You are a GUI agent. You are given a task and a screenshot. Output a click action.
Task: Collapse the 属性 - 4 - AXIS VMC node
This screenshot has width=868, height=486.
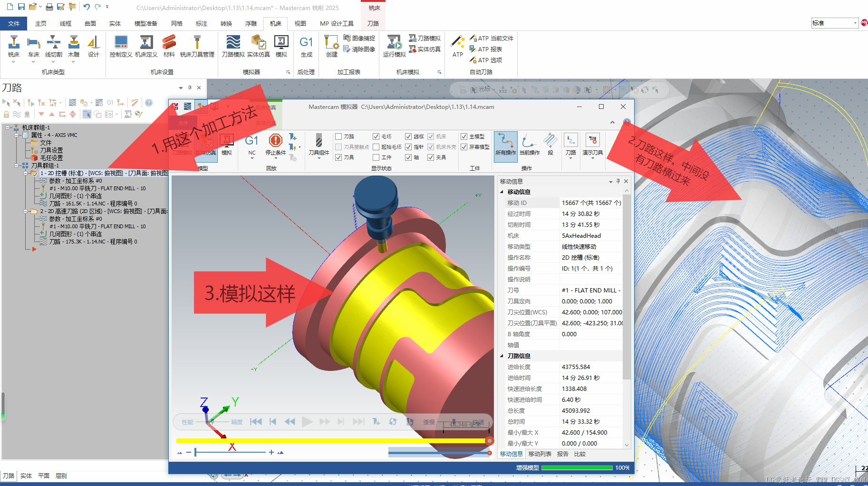pos(17,135)
